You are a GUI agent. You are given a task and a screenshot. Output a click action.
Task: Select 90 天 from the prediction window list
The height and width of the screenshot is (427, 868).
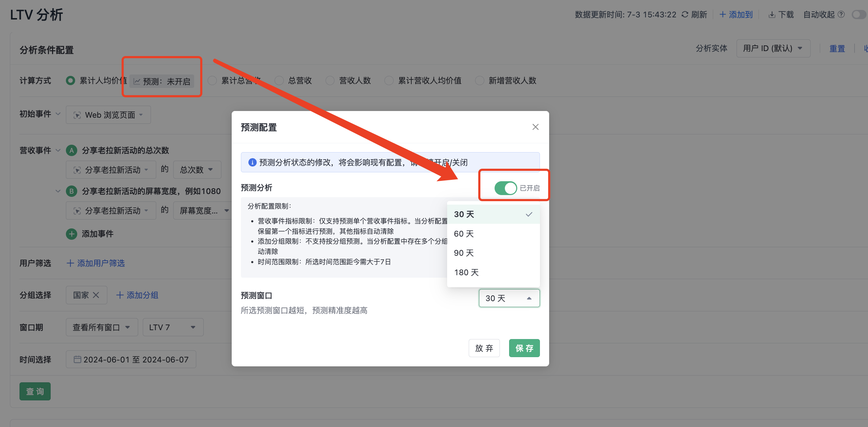click(x=463, y=253)
